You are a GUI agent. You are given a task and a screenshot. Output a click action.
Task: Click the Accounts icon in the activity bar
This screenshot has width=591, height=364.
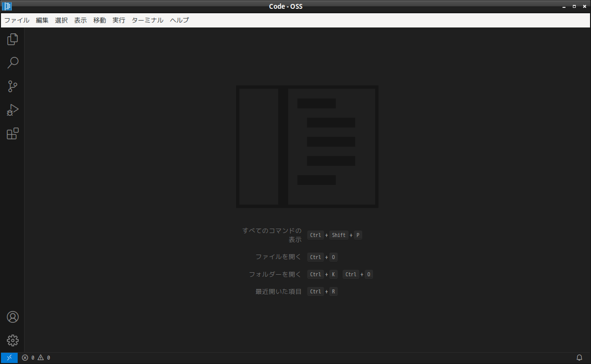(12, 317)
